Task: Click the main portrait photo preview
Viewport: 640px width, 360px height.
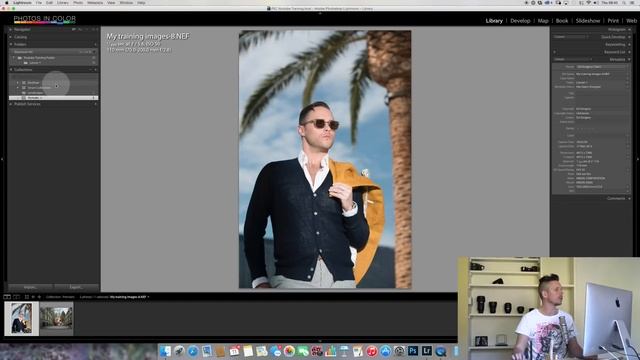Action: click(x=325, y=159)
